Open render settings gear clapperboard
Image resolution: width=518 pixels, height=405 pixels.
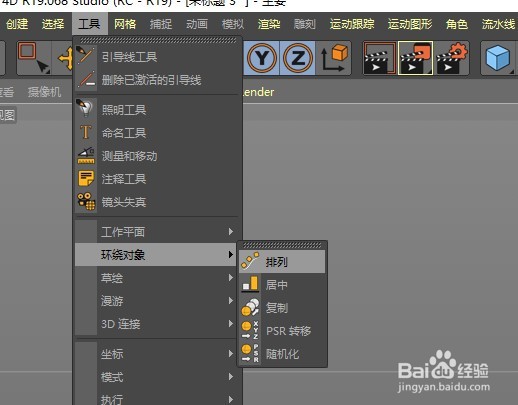[452, 58]
